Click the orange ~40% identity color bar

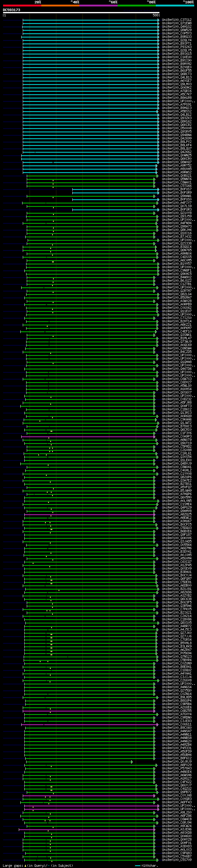pyautogui.click(x=60, y=6)
